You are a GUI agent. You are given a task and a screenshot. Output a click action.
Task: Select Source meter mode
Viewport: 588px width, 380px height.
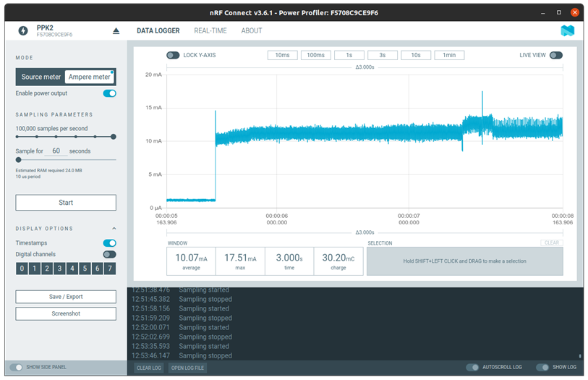pyautogui.click(x=41, y=77)
